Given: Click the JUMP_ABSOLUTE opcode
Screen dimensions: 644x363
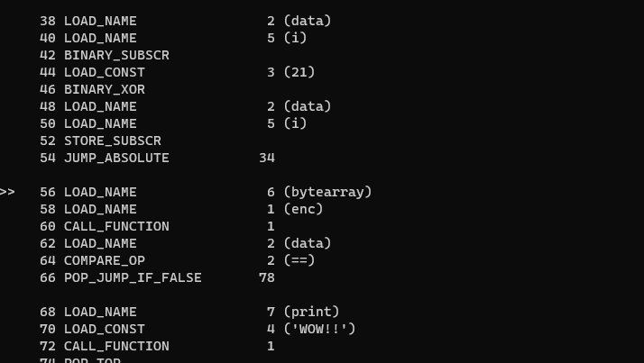Looking at the screenshot, I should [x=116, y=158].
